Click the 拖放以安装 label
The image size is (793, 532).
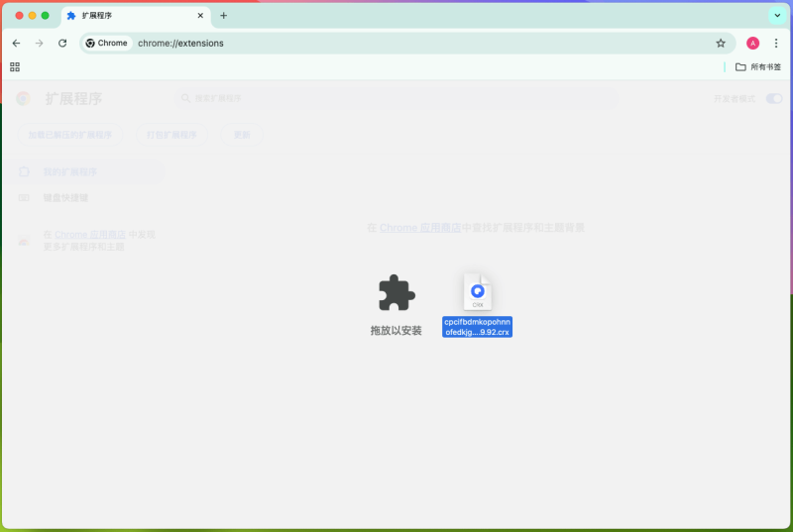click(x=396, y=331)
